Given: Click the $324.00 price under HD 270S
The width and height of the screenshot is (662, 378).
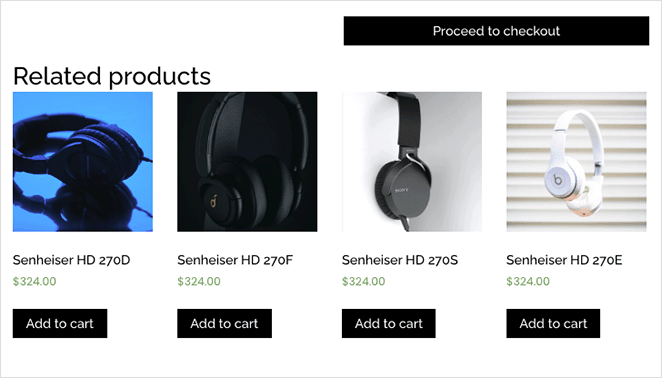Looking at the screenshot, I should (364, 281).
